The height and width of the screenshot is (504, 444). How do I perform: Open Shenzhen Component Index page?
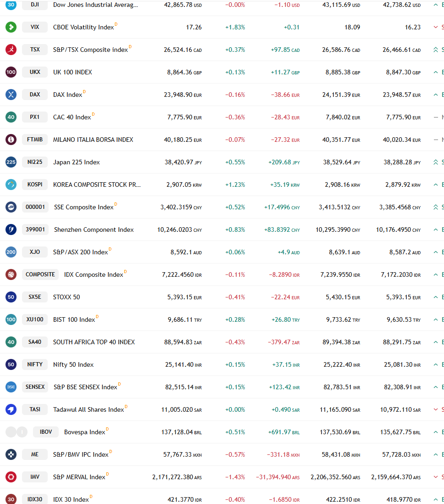coord(94,230)
